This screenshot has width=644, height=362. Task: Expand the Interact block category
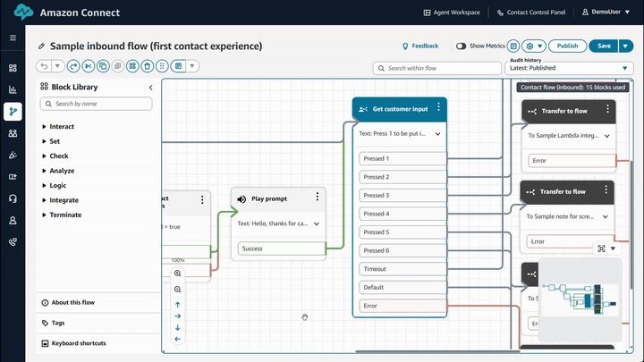(x=45, y=127)
